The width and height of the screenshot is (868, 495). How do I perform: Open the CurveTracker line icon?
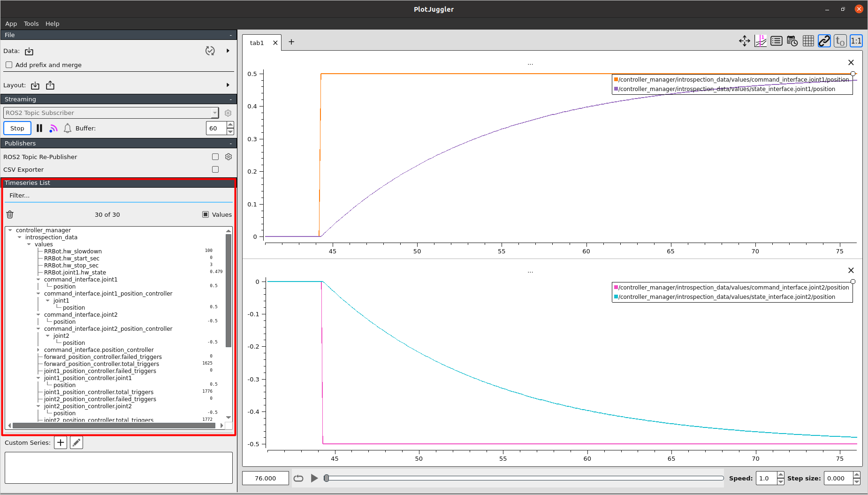[x=761, y=41]
